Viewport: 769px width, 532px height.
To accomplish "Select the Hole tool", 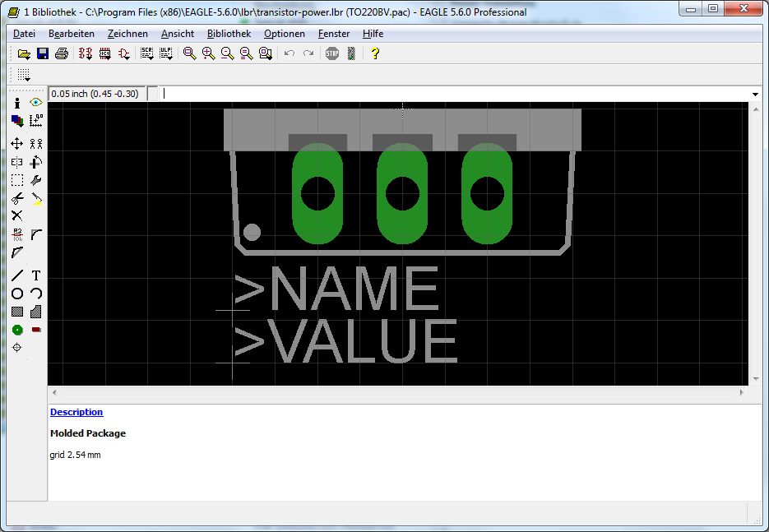I will point(17,348).
